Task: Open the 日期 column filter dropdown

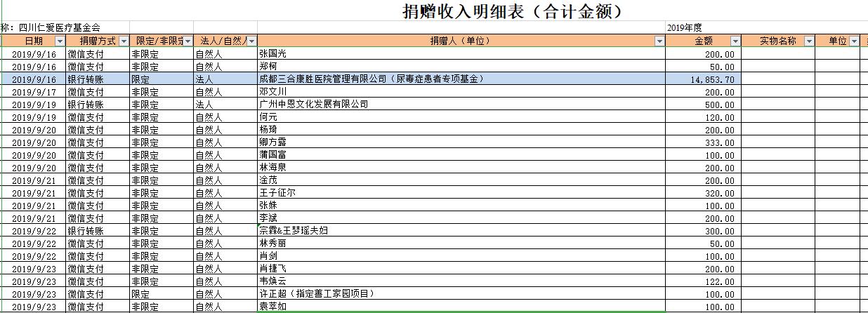Action: (60, 41)
